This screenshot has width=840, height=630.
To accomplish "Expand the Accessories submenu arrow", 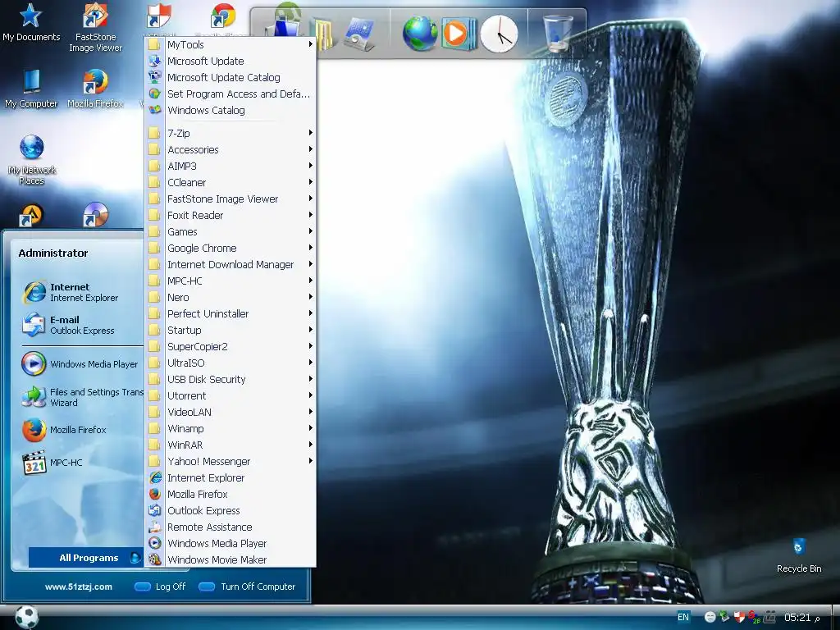I will [x=311, y=149].
